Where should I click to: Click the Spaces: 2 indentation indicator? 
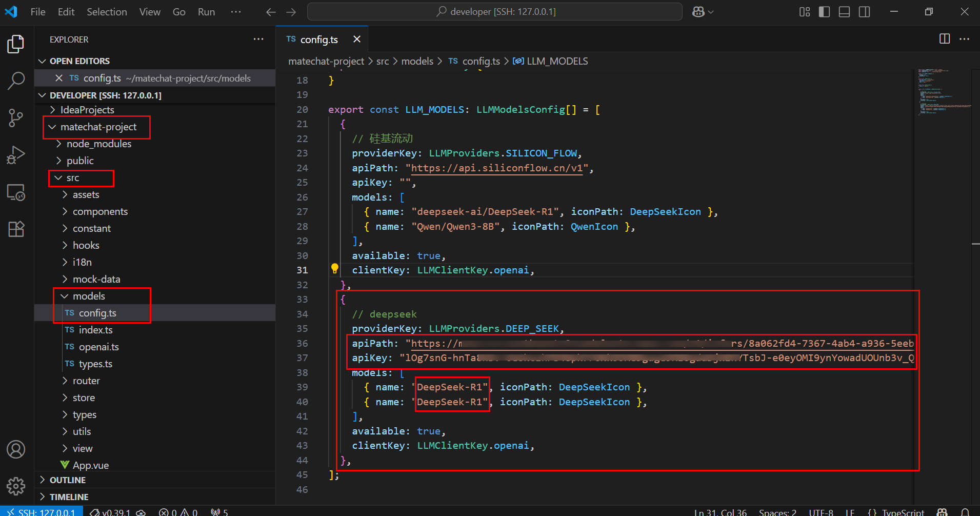pyautogui.click(x=777, y=512)
